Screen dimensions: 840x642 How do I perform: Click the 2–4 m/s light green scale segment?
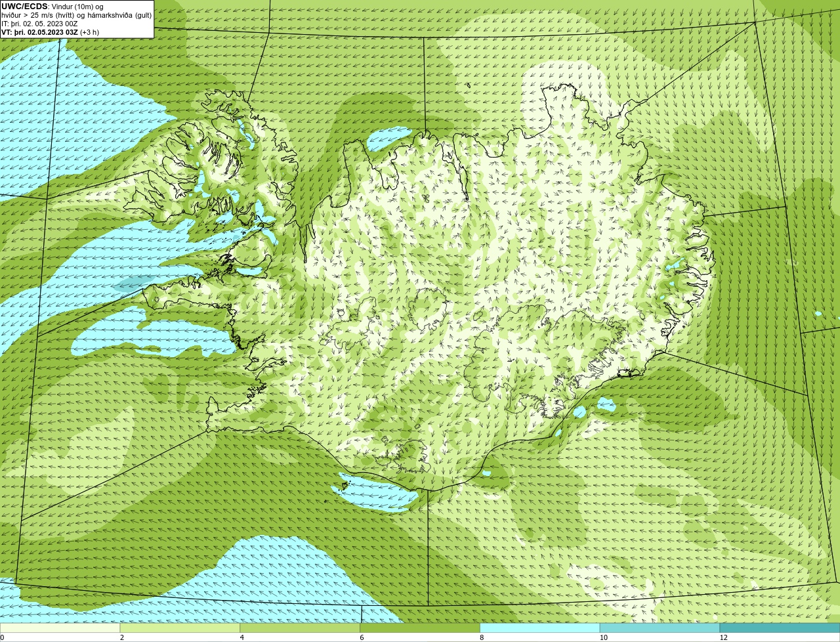coord(180,628)
